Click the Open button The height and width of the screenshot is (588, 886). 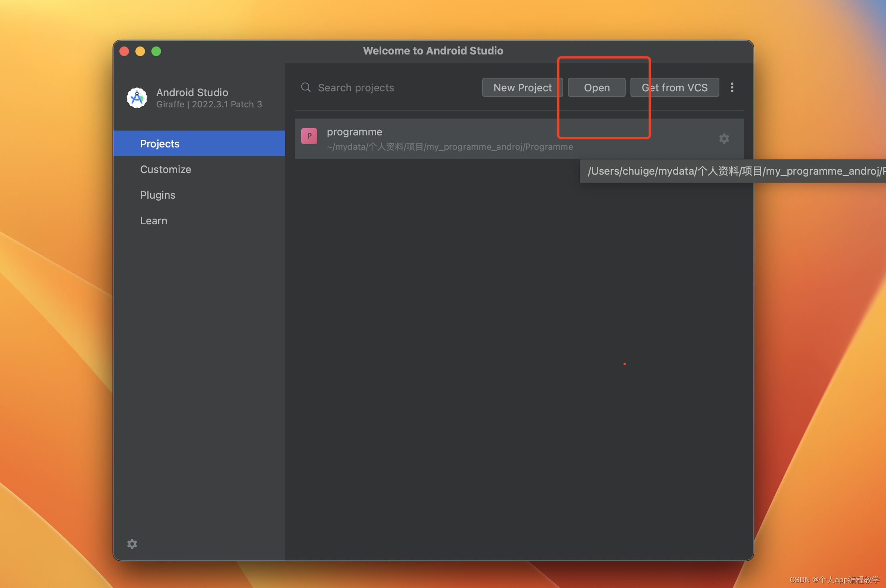tap(597, 87)
